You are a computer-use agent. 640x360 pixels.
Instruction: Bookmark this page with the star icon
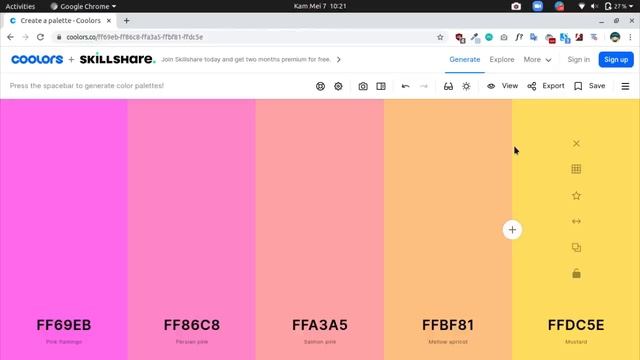click(440, 37)
